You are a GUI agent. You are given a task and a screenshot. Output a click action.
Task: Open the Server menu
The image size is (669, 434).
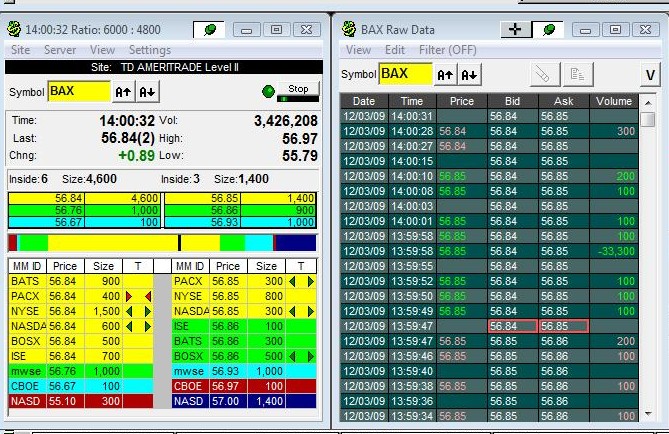pyautogui.click(x=60, y=50)
